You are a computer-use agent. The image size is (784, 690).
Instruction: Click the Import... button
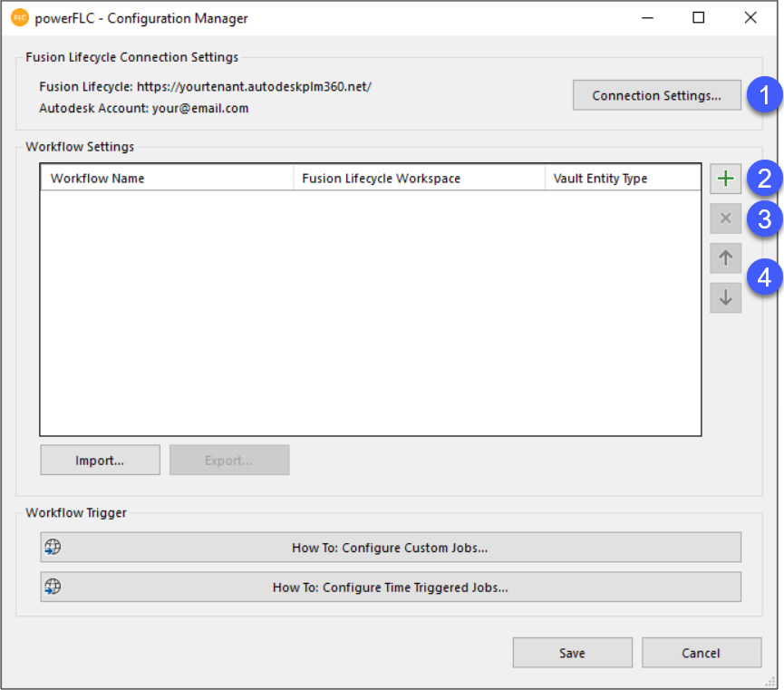(100, 460)
